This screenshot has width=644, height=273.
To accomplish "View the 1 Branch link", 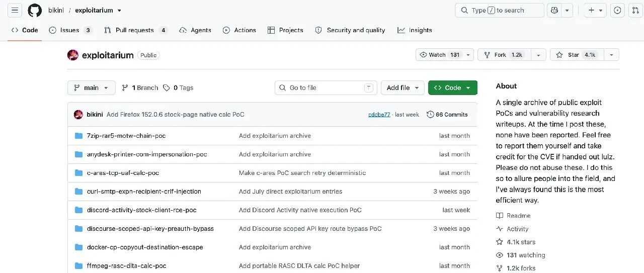I will [140, 87].
